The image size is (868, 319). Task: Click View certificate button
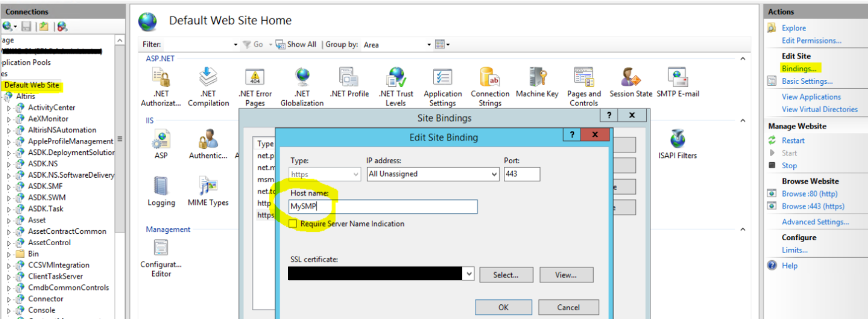click(566, 275)
